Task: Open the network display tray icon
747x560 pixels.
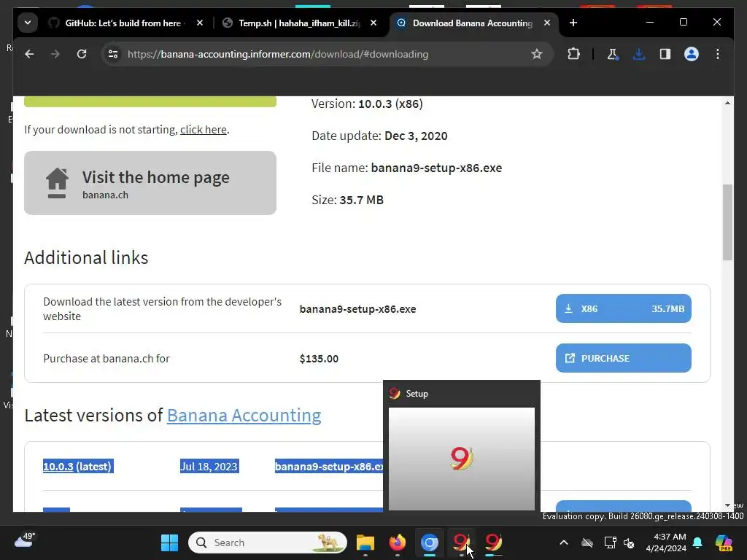Action: (x=610, y=542)
